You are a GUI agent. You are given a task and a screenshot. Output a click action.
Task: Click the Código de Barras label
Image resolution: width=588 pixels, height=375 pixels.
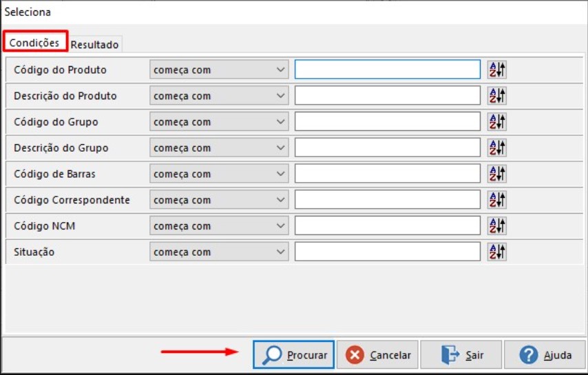pos(55,174)
